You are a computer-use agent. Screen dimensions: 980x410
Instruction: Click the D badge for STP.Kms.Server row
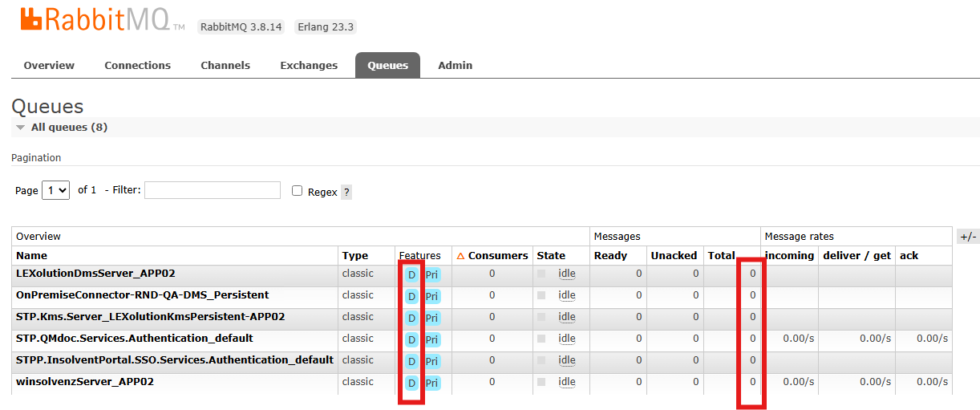(411, 318)
